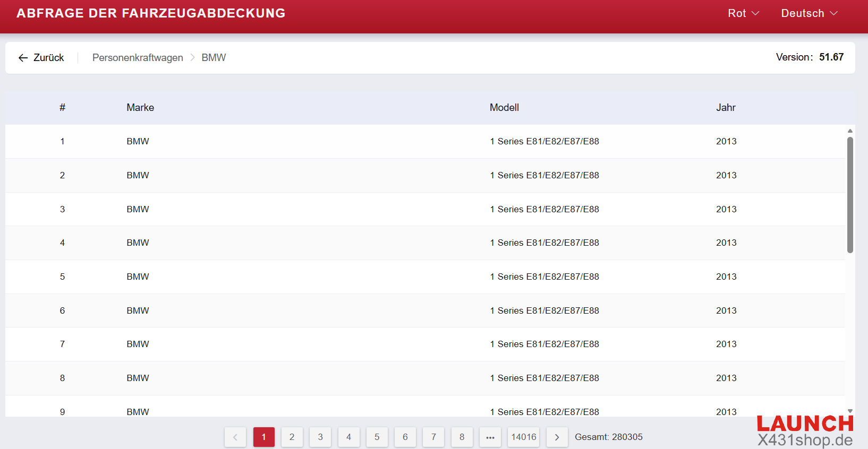868x449 pixels.
Task: Click the scrollbar down arrow
Action: click(850, 411)
